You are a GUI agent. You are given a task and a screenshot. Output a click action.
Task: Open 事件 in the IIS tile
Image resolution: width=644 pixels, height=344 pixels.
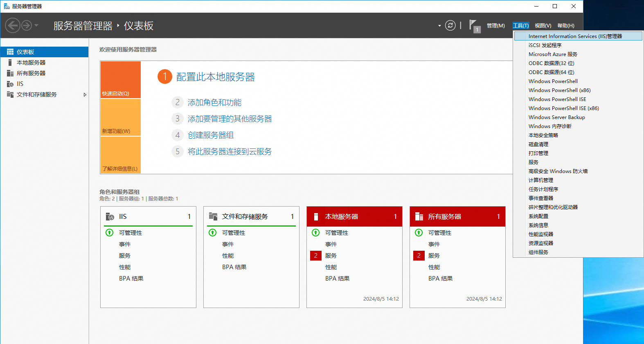pos(125,244)
